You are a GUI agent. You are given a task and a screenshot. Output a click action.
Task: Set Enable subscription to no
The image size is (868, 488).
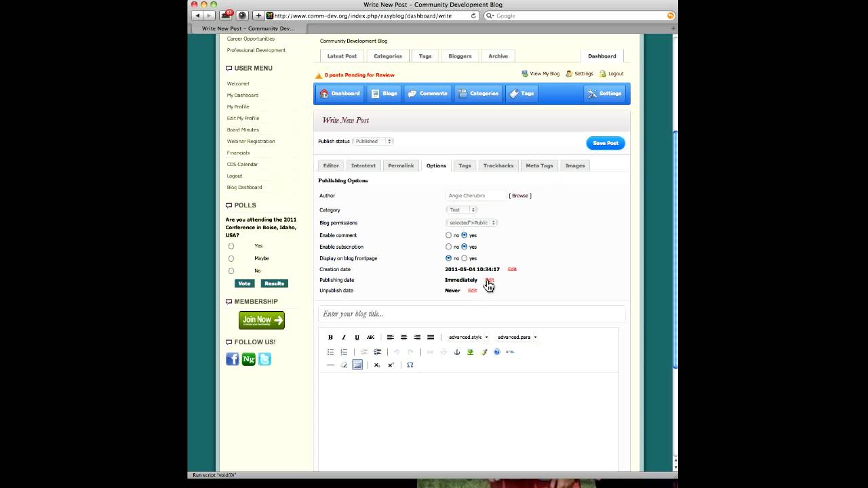(x=448, y=247)
